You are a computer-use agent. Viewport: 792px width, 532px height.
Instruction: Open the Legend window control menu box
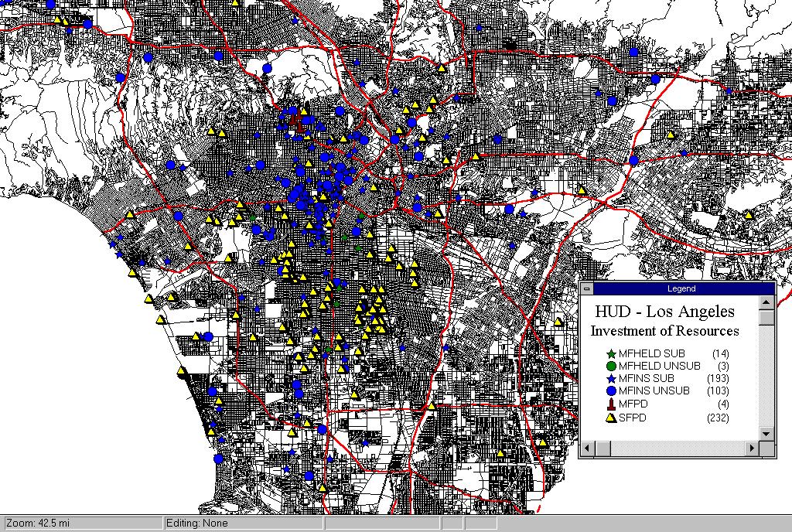point(587,288)
